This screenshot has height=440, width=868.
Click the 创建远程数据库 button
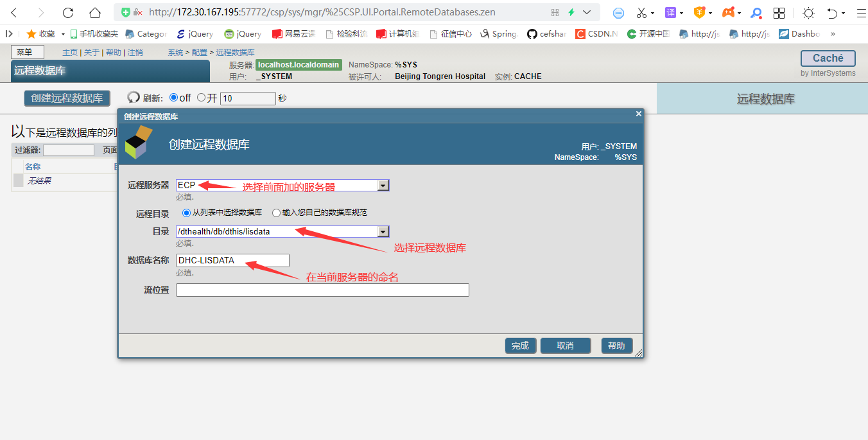(67, 98)
